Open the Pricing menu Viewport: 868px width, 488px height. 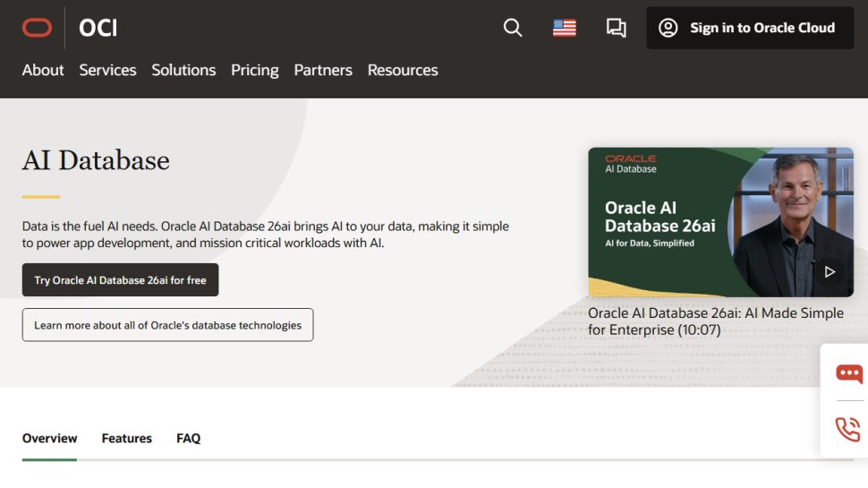tap(255, 71)
